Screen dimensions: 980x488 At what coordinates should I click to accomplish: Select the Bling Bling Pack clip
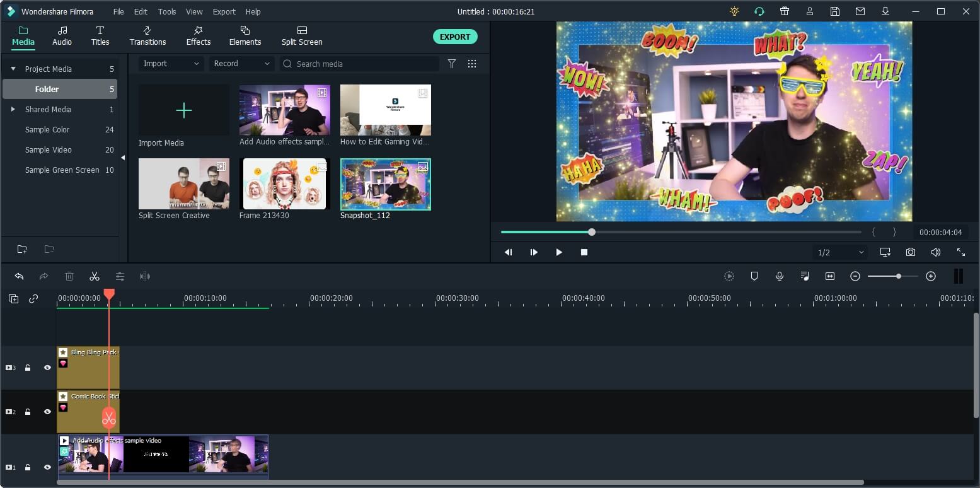pos(88,368)
